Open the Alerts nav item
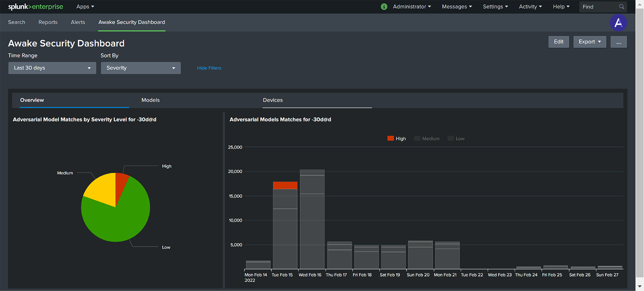Screen dimensions: 644x291 click(78, 22)
